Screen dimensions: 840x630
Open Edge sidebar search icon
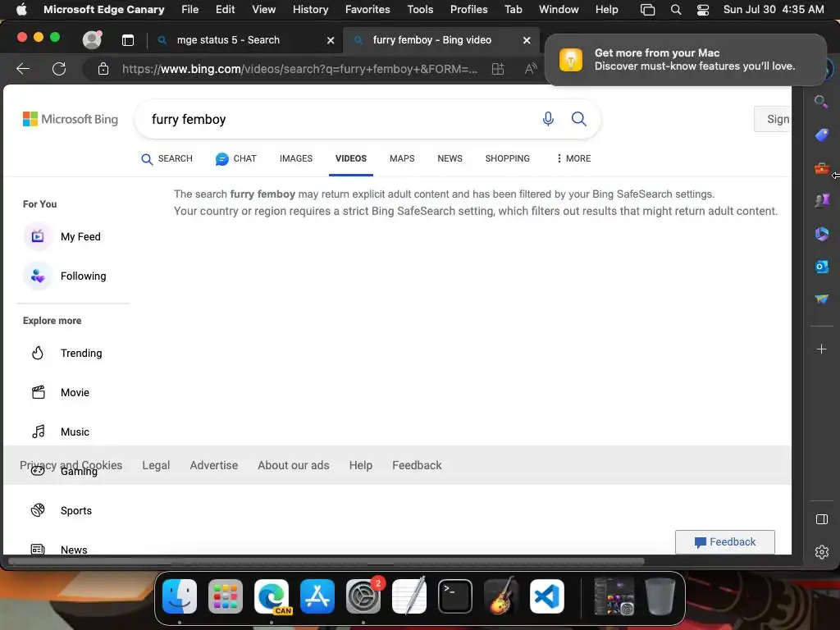coord(820,102)
